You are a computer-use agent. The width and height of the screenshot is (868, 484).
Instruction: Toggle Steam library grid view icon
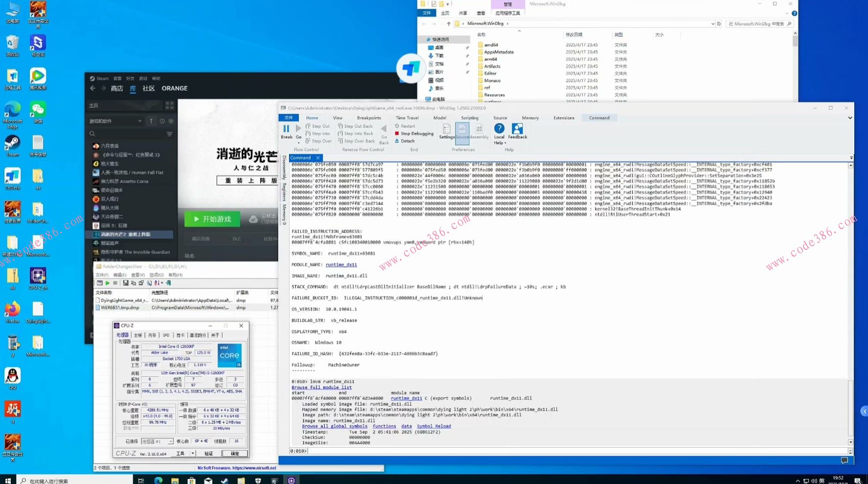pyautogui.click(x=169, y=105)
